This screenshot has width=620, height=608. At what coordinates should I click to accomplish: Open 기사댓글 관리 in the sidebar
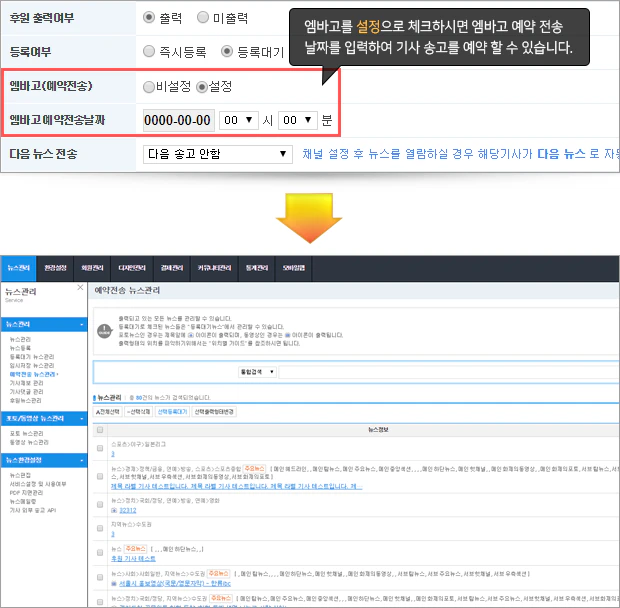pos(26,391)
